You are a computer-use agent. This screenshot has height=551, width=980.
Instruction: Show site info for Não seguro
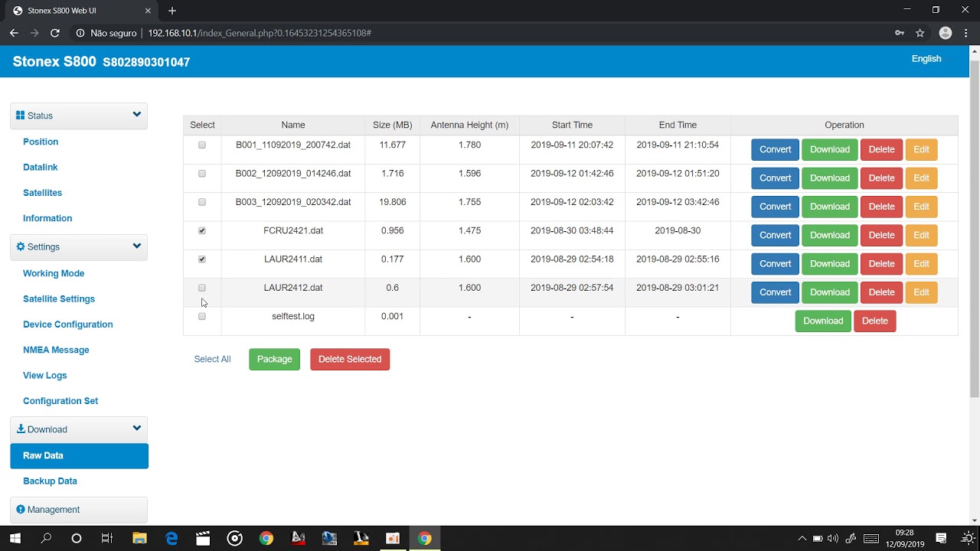(106, 33)
